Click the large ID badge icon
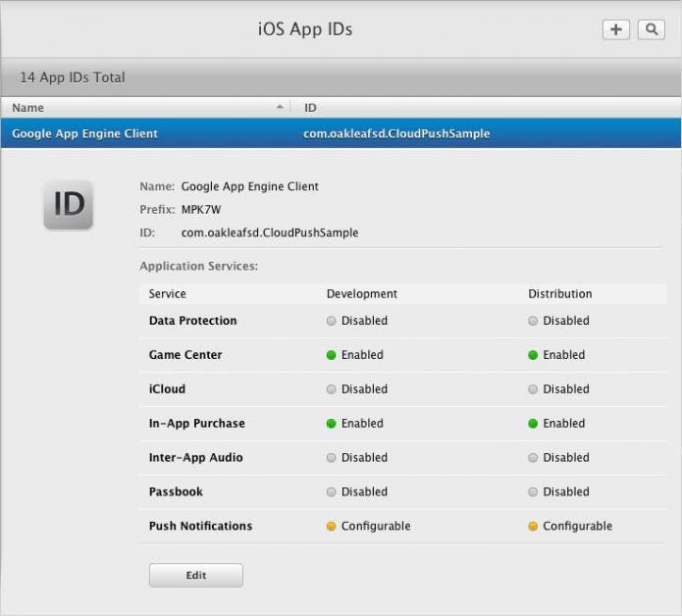 point(69,205)
